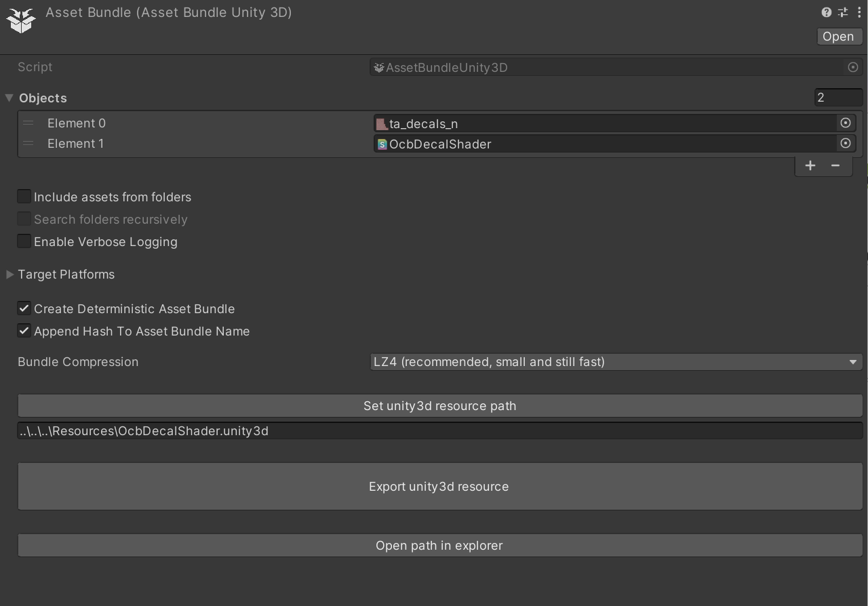Toggle Enable Verbose Logging
Screen dimensions: 868x606
24,241
